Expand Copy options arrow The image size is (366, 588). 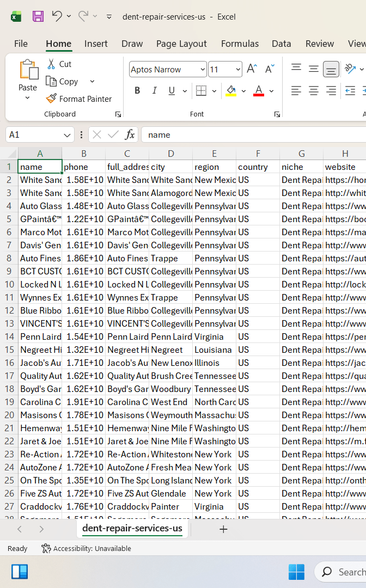92,81
